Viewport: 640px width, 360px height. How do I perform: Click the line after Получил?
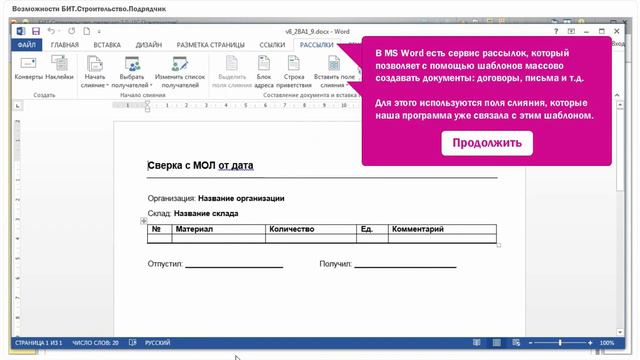(x=405, y=266)
